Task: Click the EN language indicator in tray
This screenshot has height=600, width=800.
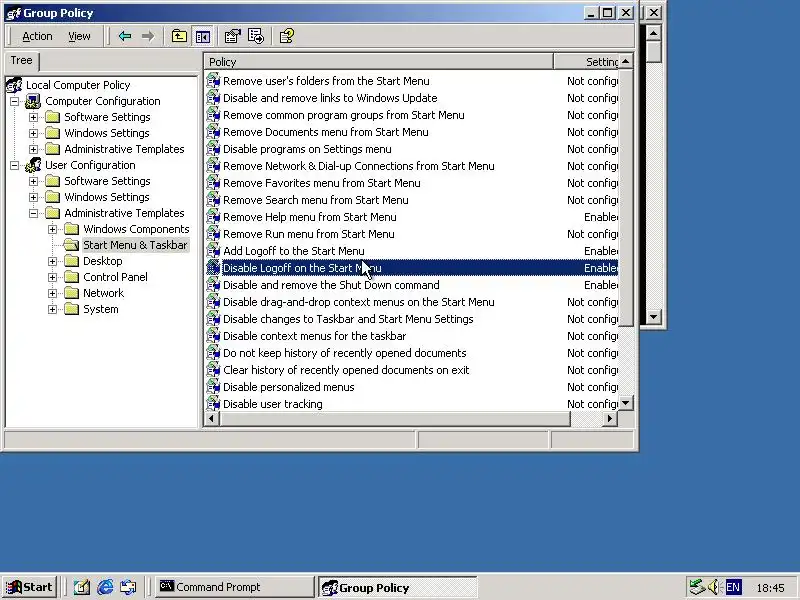Action: coord(733,587)
